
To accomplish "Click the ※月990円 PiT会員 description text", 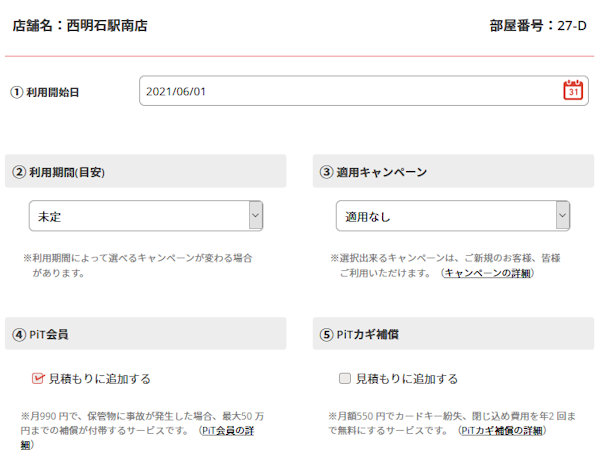I will click(x=142, y=430).
